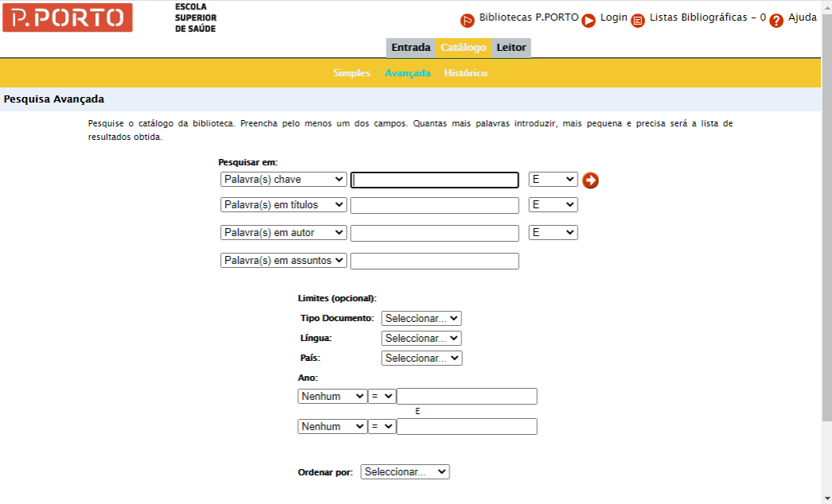This screenshot has width=832, height=504.
Task: Switch to the Leitor tab
Action: tap(511, 48)
